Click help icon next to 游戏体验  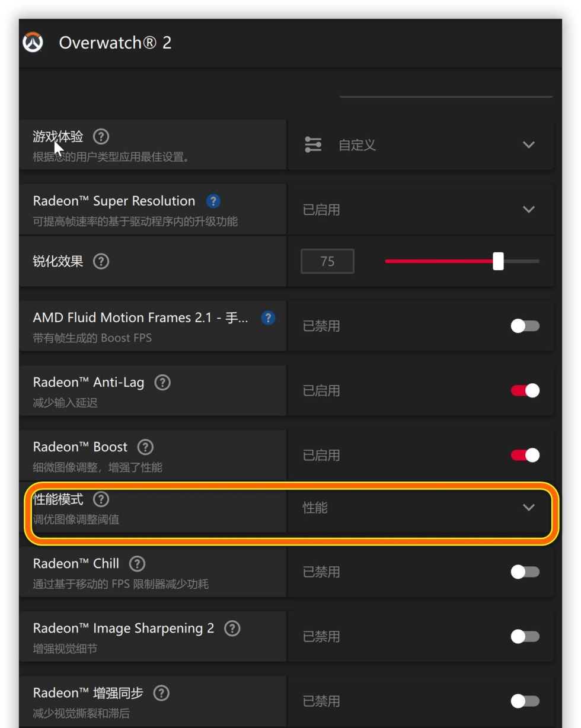[101, 137]
